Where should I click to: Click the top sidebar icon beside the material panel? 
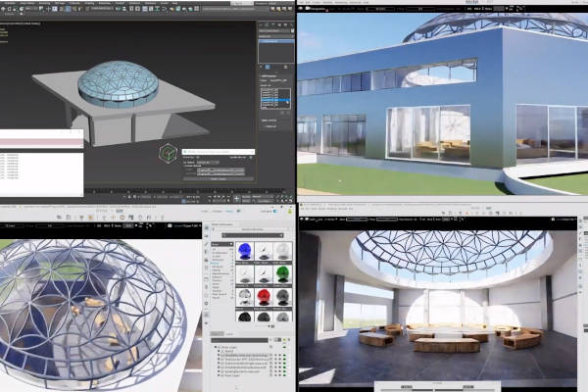point(206,227)
